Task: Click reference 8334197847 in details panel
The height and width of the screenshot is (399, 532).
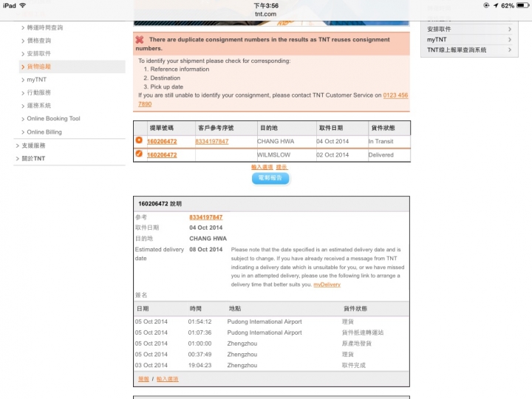Action: tap(206, 217)
